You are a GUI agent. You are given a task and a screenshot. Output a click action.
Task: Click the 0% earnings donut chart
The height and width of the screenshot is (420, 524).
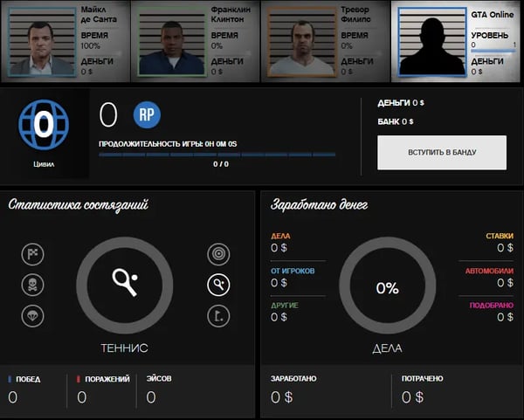tap(386, 287)
